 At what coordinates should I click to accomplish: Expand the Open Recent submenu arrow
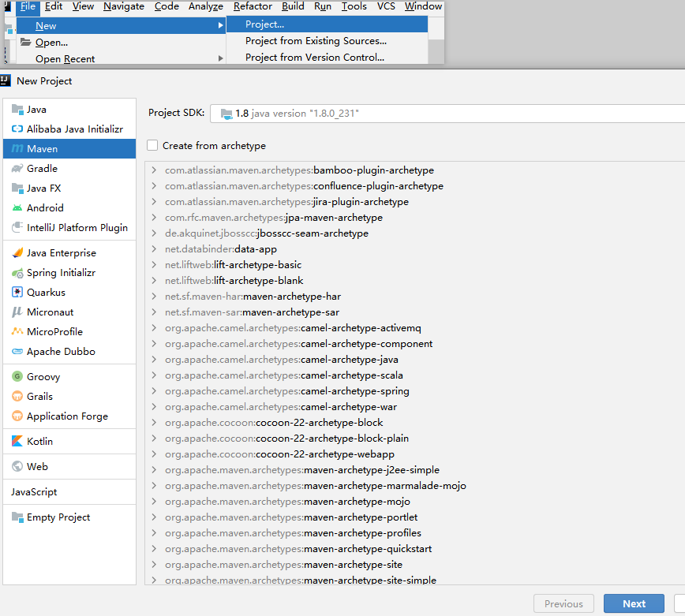[221, 58]
